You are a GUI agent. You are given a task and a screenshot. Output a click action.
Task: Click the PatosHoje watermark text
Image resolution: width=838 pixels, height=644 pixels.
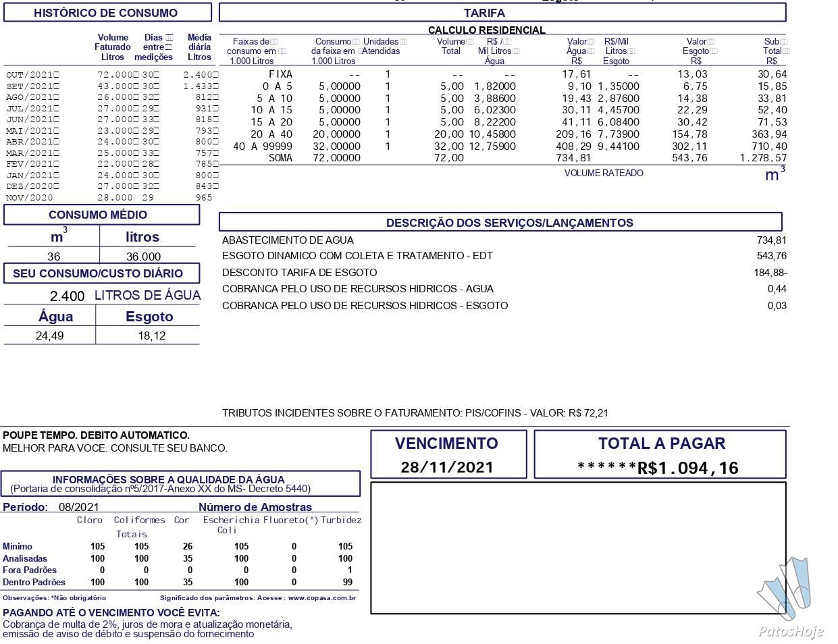point(791,632)
